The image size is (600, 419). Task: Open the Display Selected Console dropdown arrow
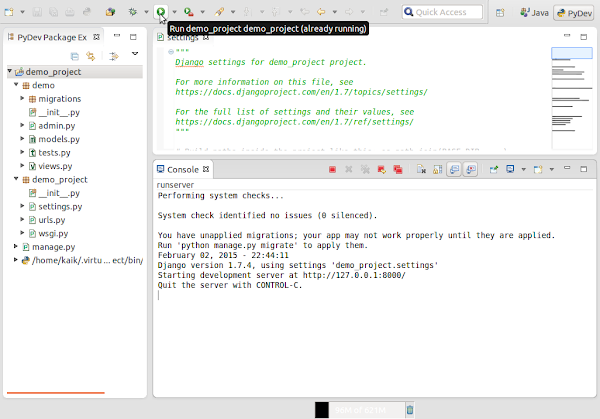pyautogui.click(x=523, y=170)
